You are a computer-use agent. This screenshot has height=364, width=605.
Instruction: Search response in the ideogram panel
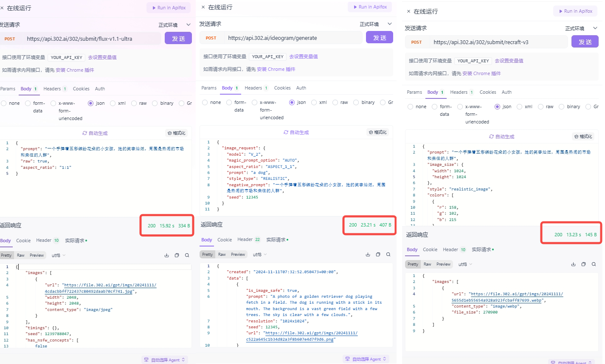point(388,255)
